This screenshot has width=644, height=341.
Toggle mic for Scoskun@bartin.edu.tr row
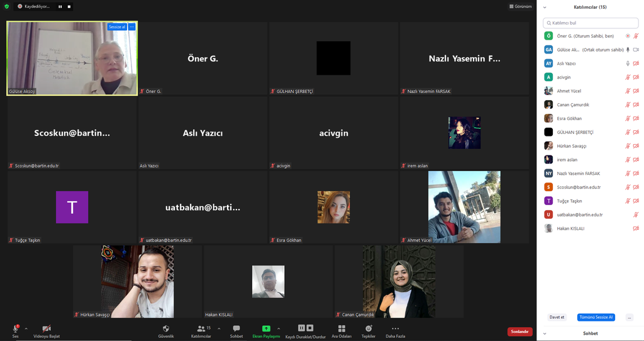click(x=628, y=187)
